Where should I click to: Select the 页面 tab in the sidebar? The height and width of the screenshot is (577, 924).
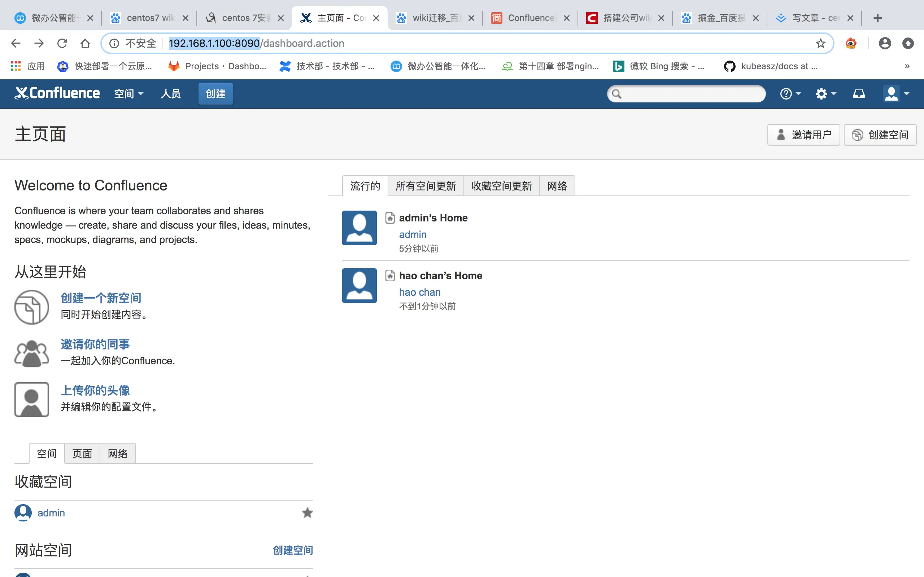pyautogui.click(x=82, y=454)
